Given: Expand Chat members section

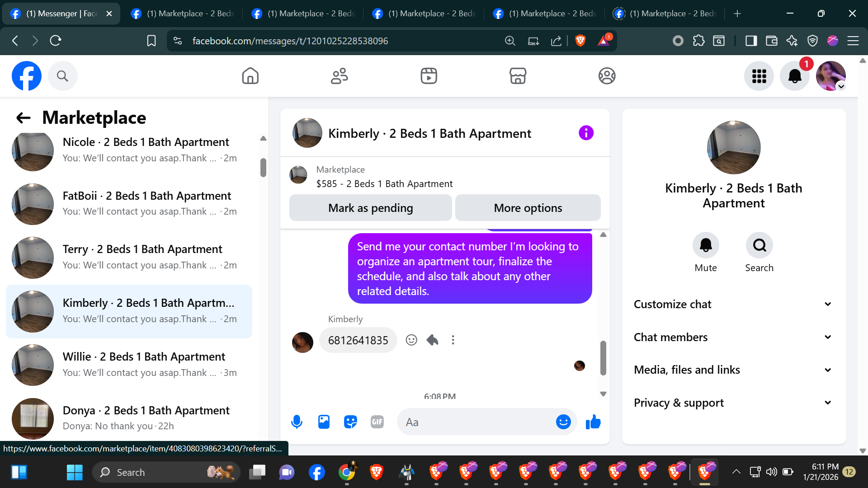Looking at the screenshot, I should (x=733, y=337).
